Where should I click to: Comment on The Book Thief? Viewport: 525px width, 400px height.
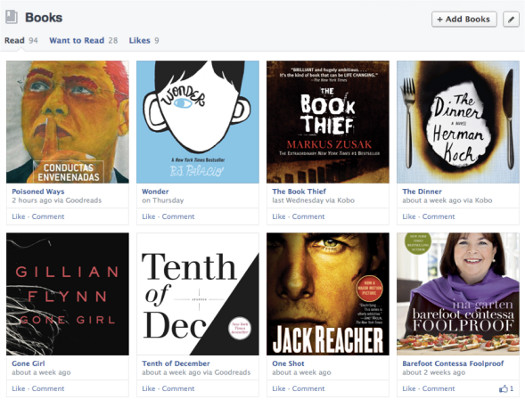pyautogui.click(x=308, y=217)
